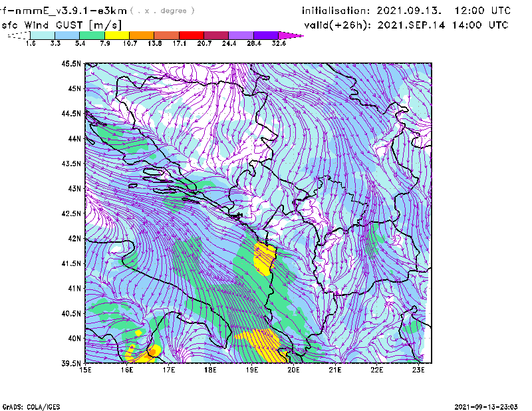The image size is (532, 411).
Task: Click the salmon 13.8–17.1 legend swatch
Action: (167, 35)
